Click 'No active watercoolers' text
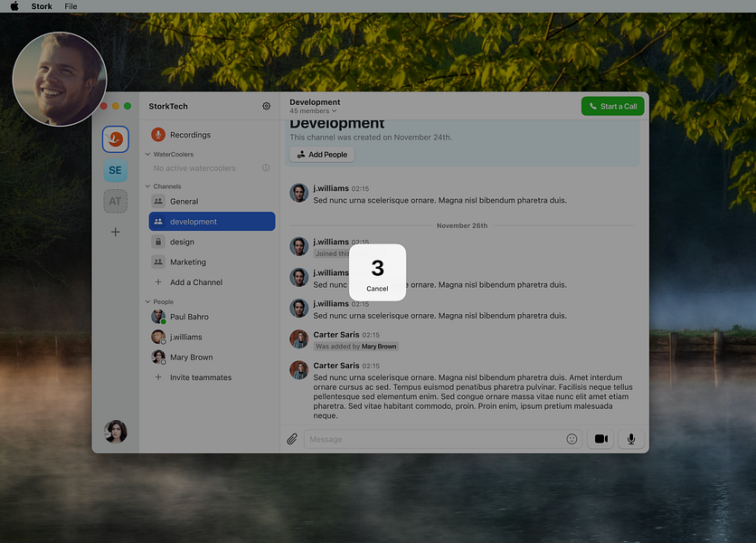 point(194,168)
